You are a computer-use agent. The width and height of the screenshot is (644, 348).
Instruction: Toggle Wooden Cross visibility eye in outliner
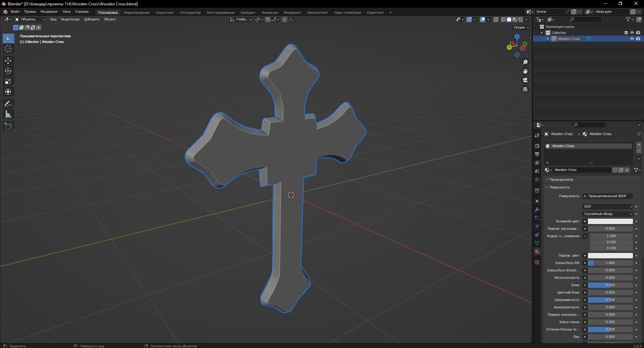(632, 39)
